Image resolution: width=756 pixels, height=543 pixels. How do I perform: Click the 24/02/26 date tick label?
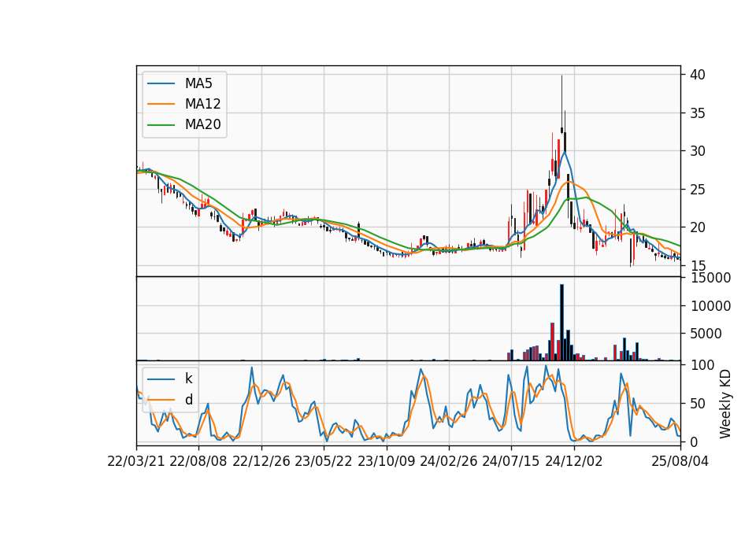click(448, 461)
